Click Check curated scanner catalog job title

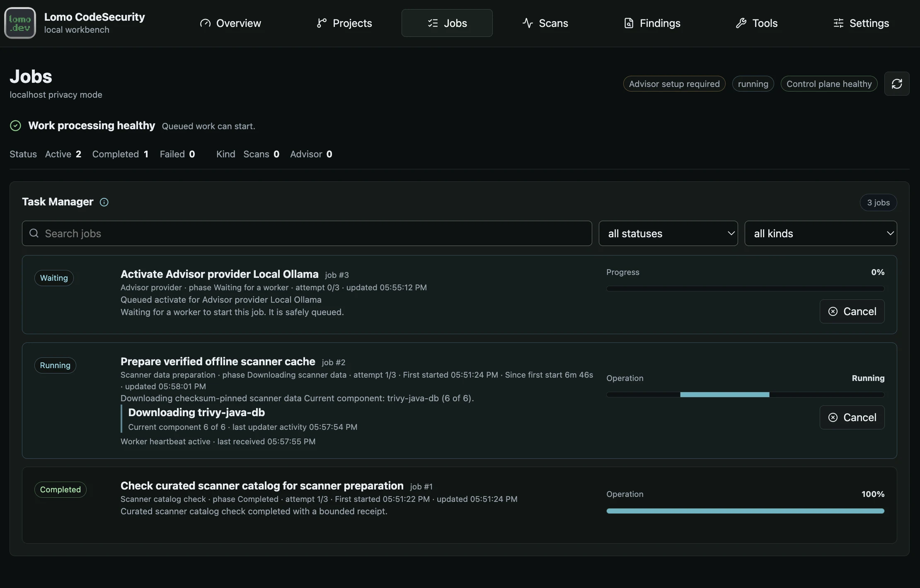coord(262,486)
